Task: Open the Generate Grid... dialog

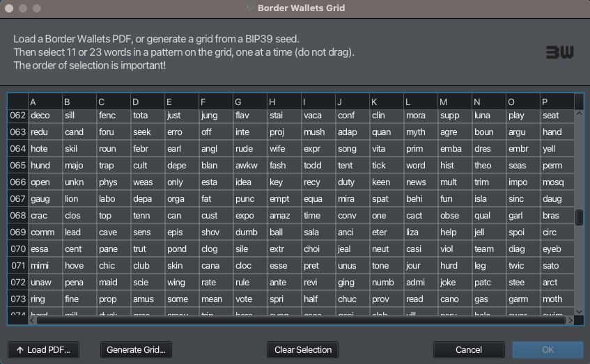Action: point(136,349)
